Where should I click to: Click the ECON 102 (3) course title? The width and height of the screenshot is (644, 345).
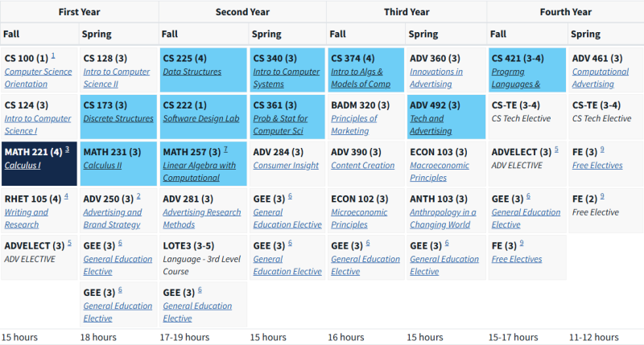[x=359, y=199]
